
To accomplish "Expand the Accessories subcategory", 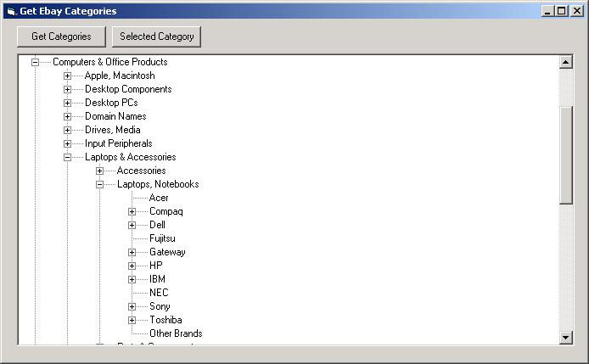I will point(100,171).
